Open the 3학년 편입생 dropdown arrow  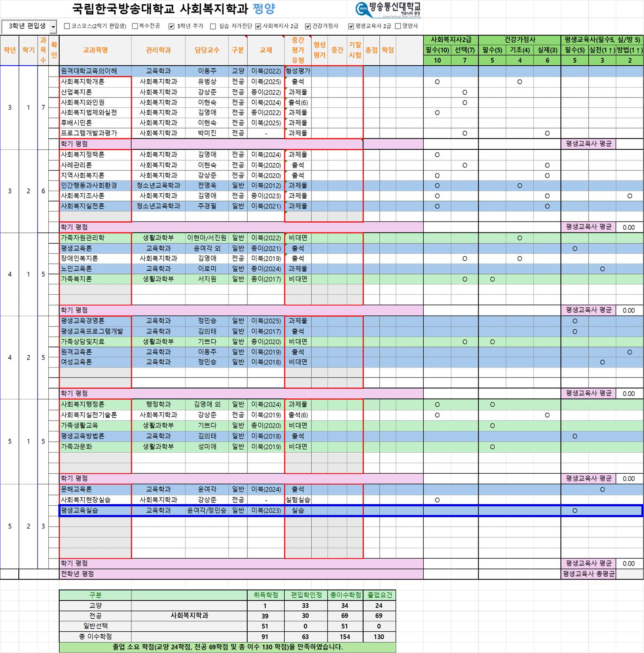pos(53,27)
